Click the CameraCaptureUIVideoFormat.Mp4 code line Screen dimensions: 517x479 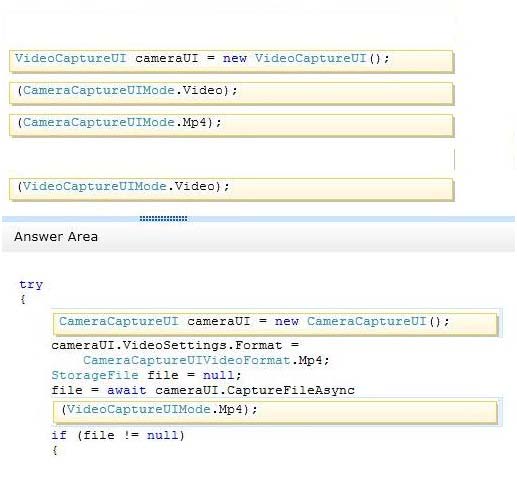(x=206, y=360)
